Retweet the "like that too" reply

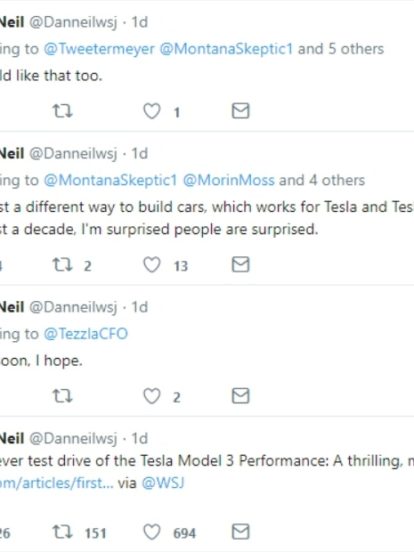63,111
